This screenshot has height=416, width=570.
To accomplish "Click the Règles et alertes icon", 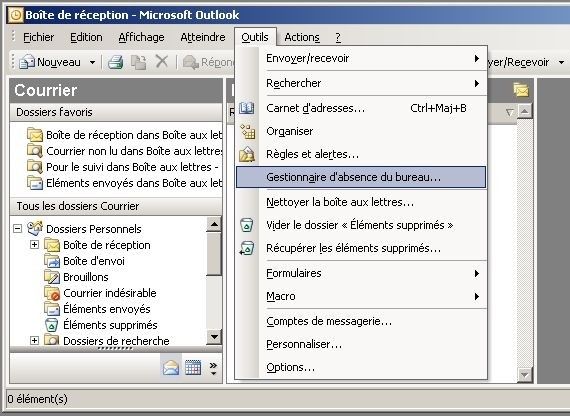I will (246, 154).
